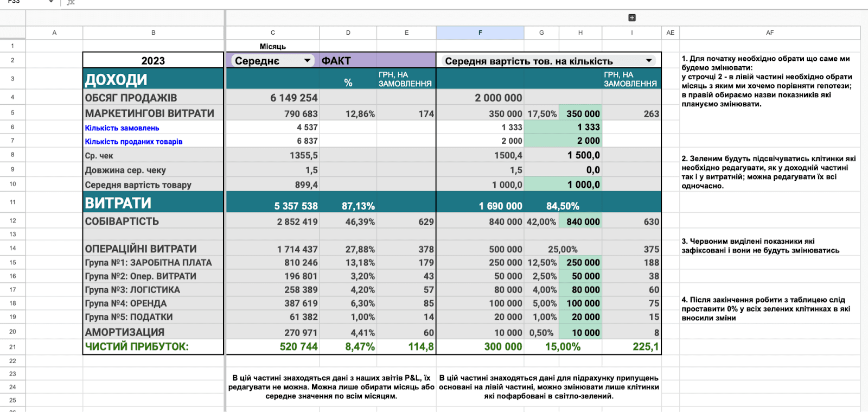Select Група №4: ОРЕНДА row label
868x412 pixels.
tap(153, 303)
